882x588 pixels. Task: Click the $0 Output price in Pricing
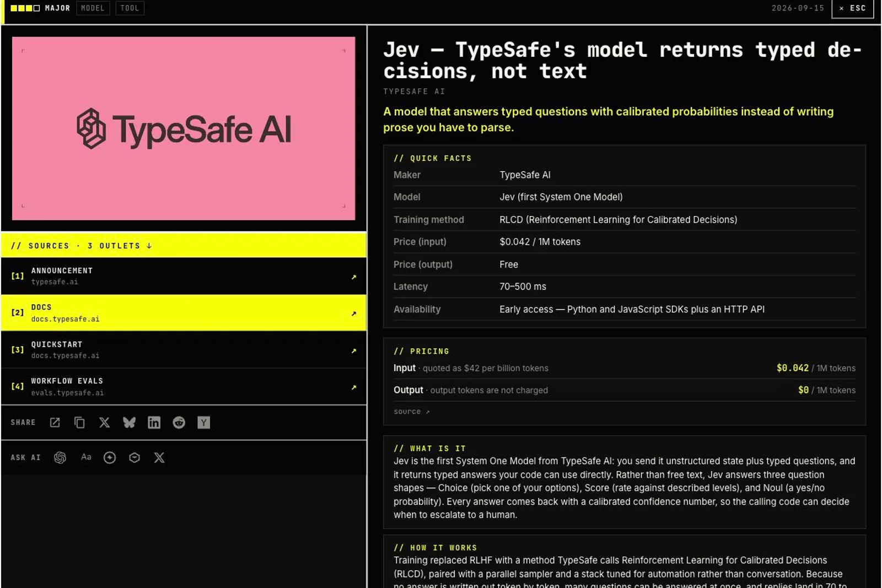[803, 390]
